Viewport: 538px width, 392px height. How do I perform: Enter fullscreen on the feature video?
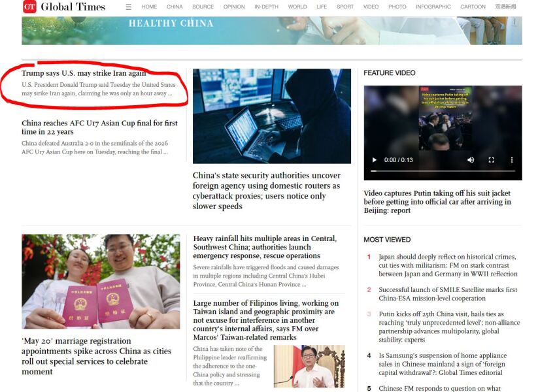click(x=492, y=160)
